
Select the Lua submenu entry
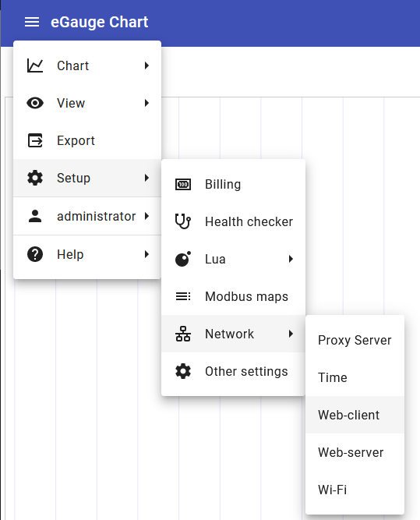pos(233,259)
